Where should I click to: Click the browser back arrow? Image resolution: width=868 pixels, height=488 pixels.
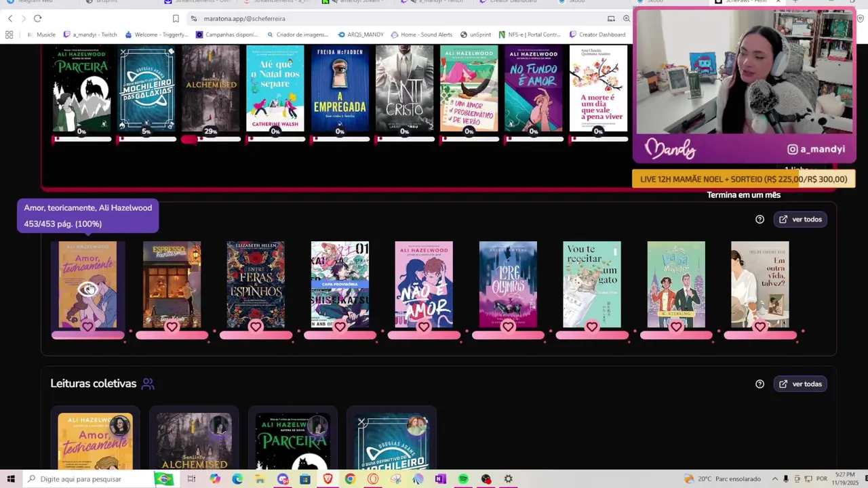(x=9, y=18)
